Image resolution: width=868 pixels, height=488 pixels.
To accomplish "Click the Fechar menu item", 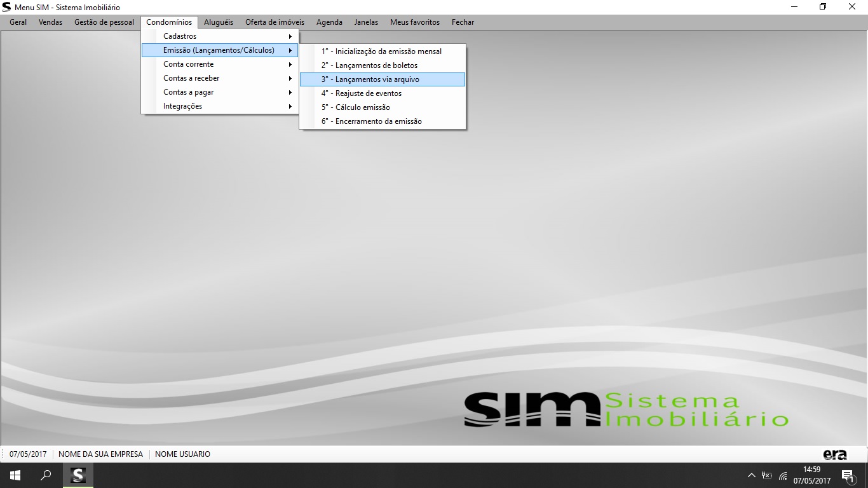I will pos(463,22).
